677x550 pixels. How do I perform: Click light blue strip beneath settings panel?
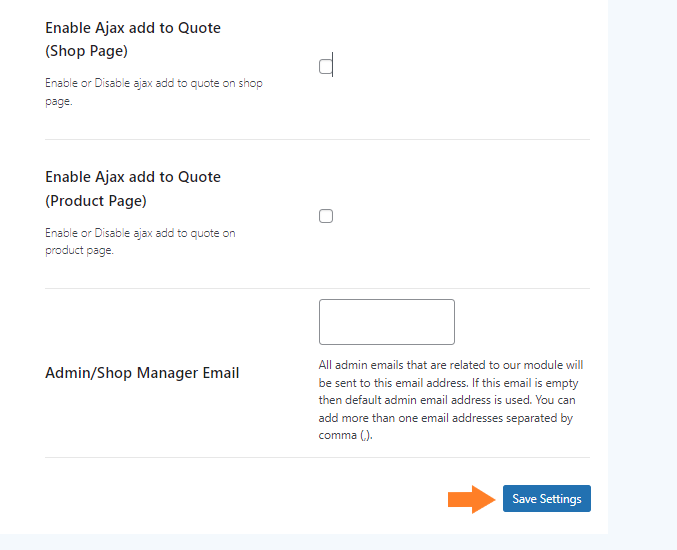(338, 542)
